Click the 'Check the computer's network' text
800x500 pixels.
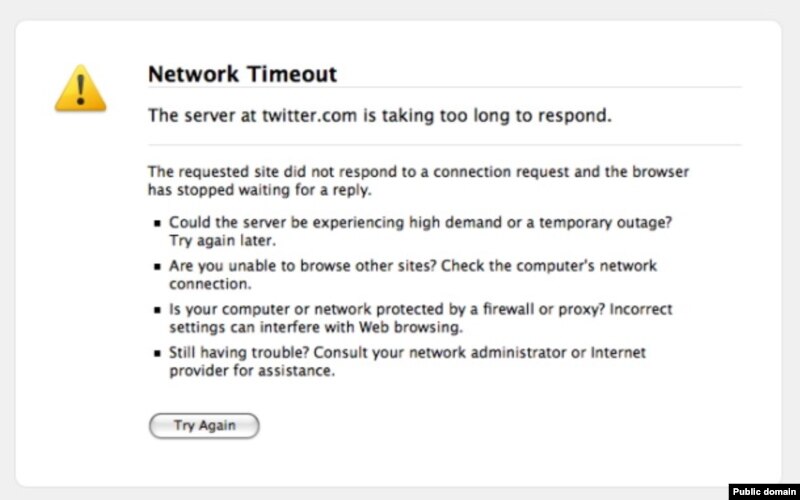[x=550, y=267]
